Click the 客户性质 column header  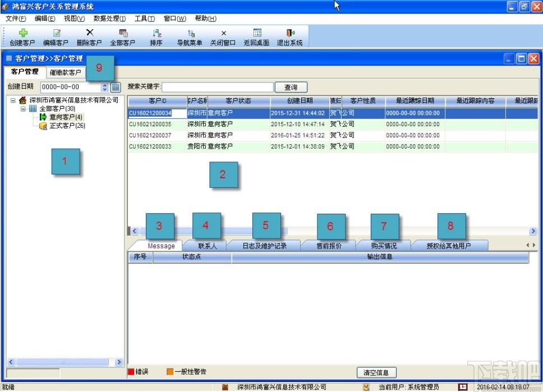(363, 101)
